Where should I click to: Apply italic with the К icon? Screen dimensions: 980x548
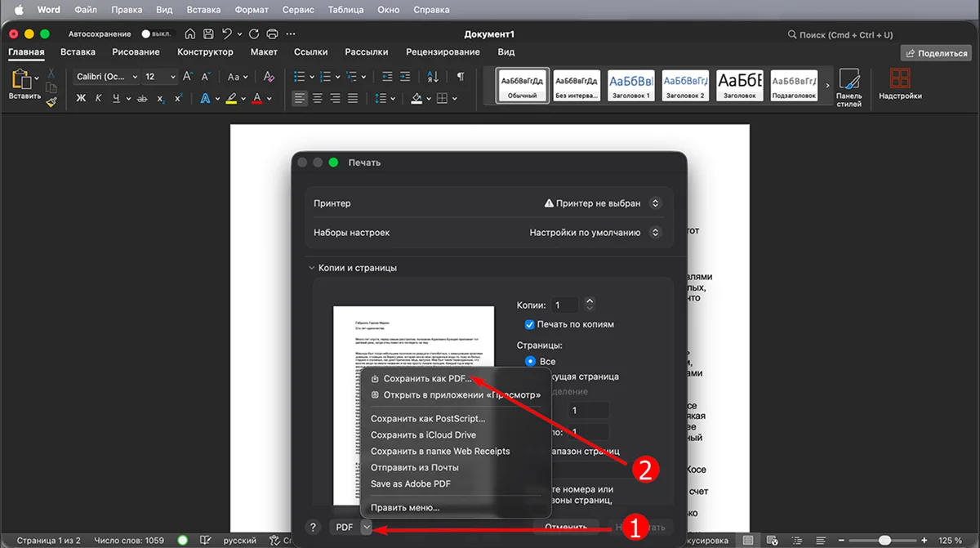(x=99, y=98)
